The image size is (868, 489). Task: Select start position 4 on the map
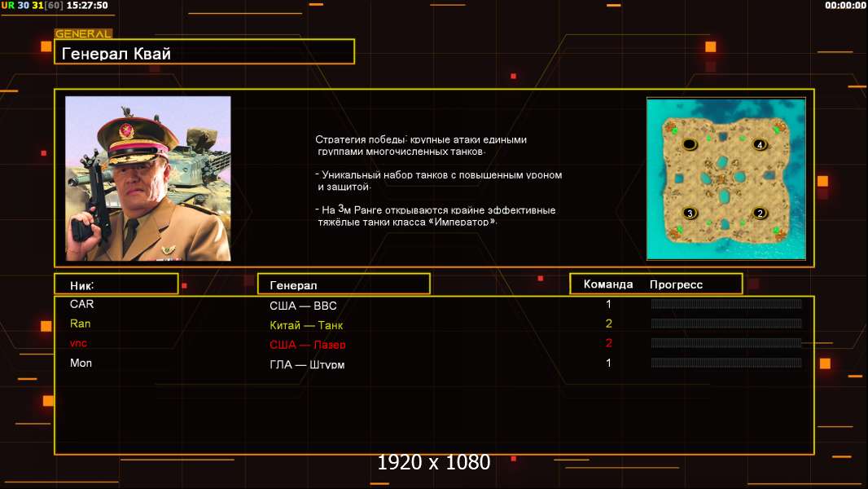coord(760,145)
